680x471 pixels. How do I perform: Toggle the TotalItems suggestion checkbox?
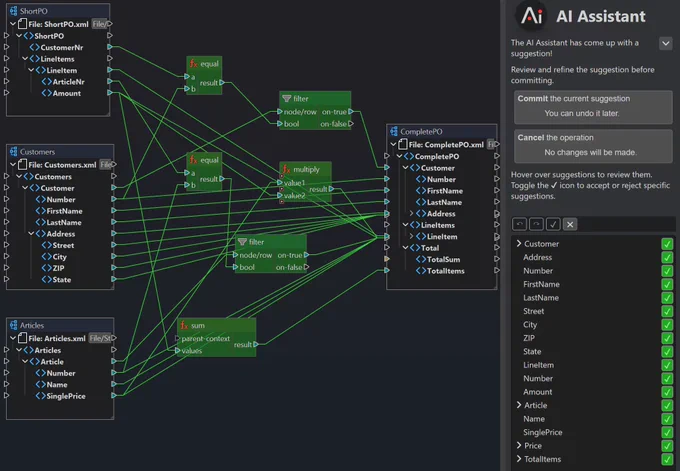coord(667,459)
